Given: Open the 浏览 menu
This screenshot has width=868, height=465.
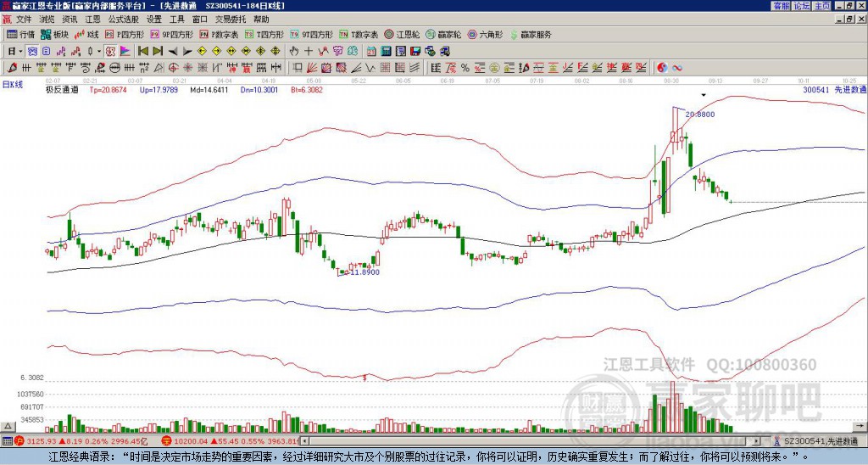Looking at the screenshot, I should 47,20.
